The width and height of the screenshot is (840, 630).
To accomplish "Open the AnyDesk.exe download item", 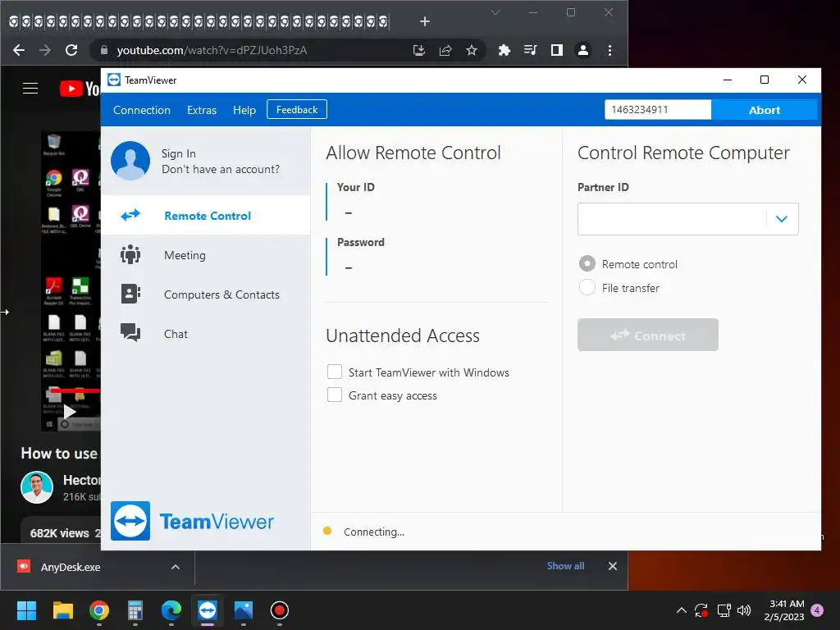I will tap(70, 567).
